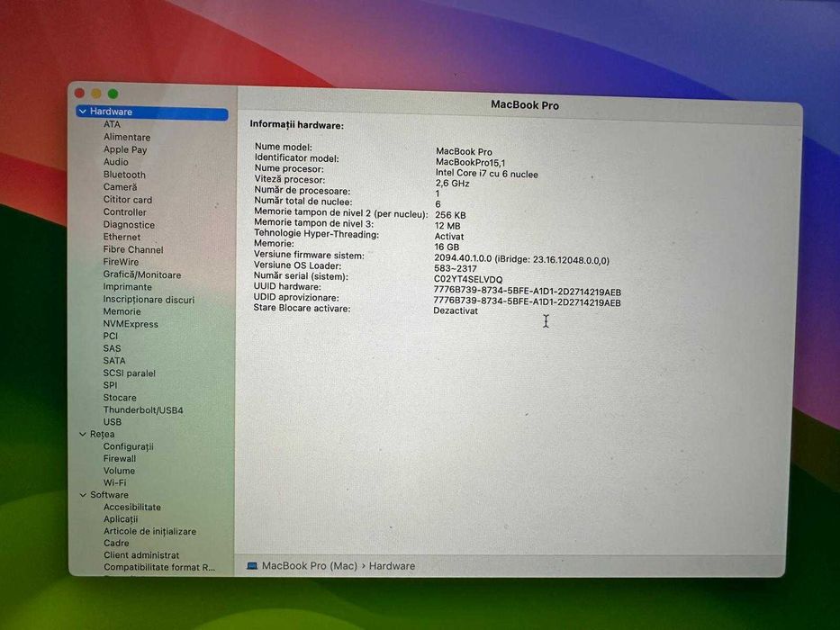Click MacBook Pro (Mac) in the path bar
The width and height of the screenshot is (840, 630).
tap(309, 566)
